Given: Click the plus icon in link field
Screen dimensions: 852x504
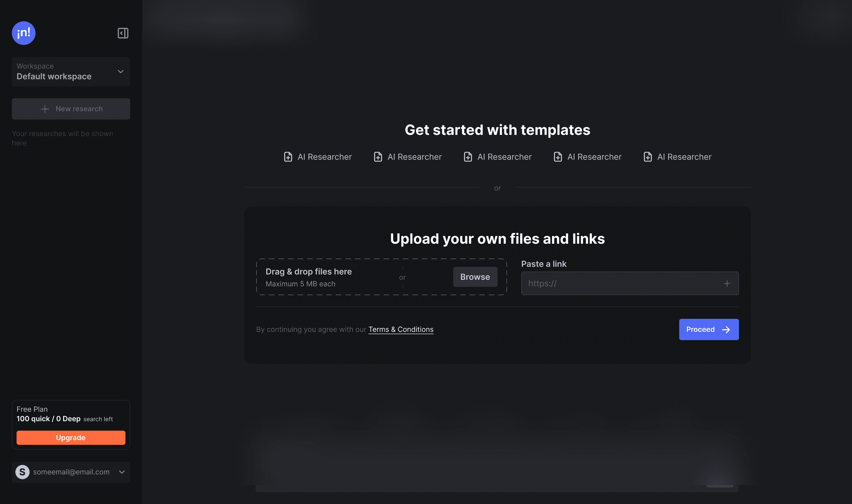Looking at the screenshot, I should 727,283.
